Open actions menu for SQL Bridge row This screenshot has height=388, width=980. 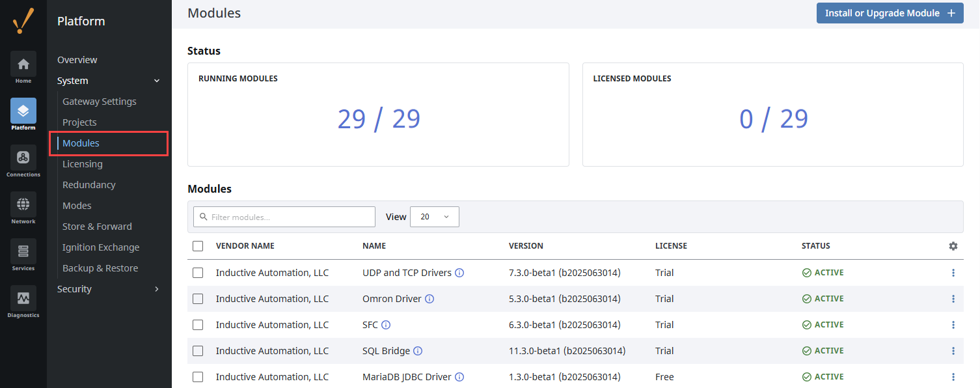(x=953, y=351)
